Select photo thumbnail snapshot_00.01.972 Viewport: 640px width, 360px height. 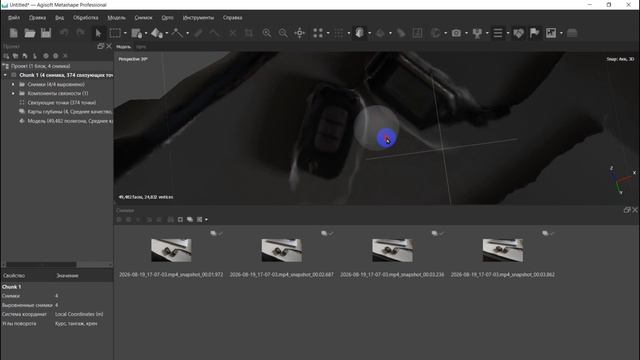pyautogui.click(x=171, y=250)
